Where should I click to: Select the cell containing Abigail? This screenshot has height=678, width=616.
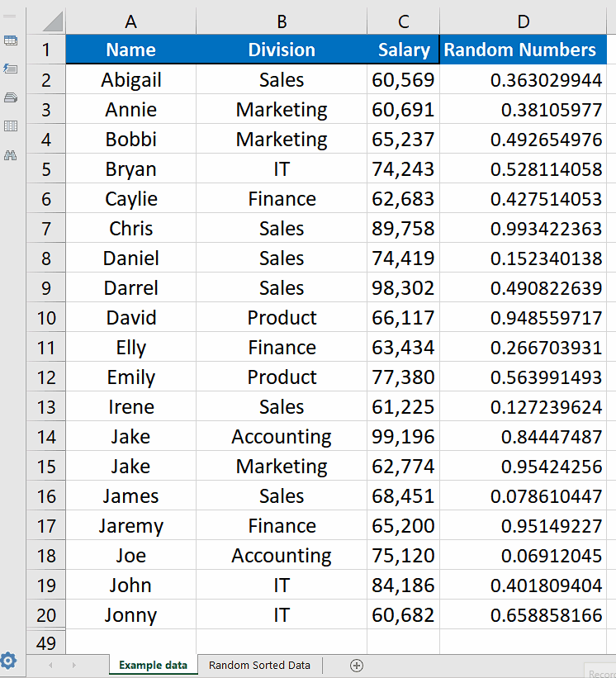(130, 79)
